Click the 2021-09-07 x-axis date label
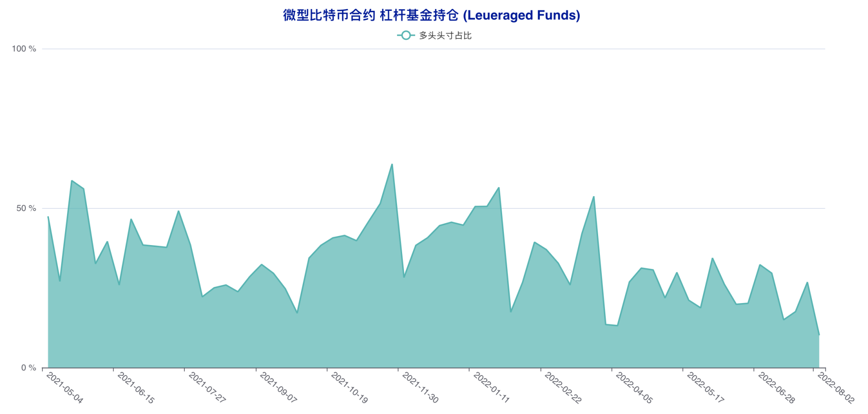This screenshot has height=414, width=868. point(278,388)
